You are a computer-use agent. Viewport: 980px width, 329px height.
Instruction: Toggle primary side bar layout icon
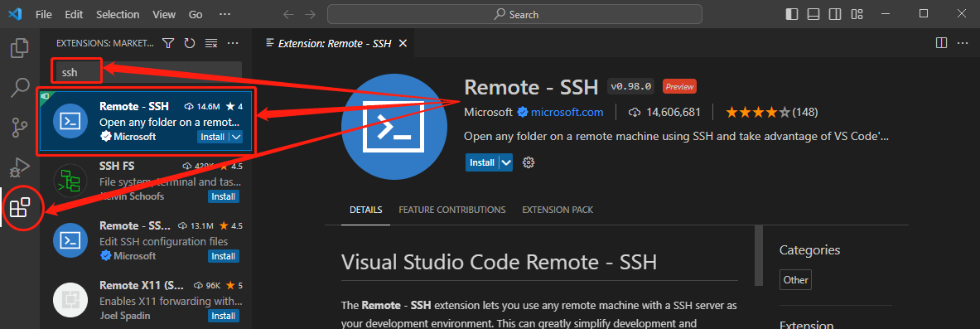pyautogui.click(x=792, y=14)
